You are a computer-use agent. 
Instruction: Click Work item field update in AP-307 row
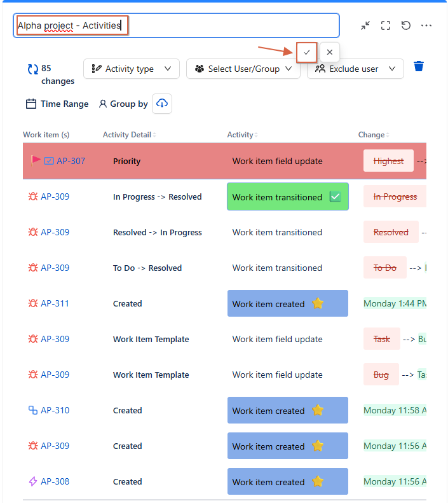[x=277, y=161]
